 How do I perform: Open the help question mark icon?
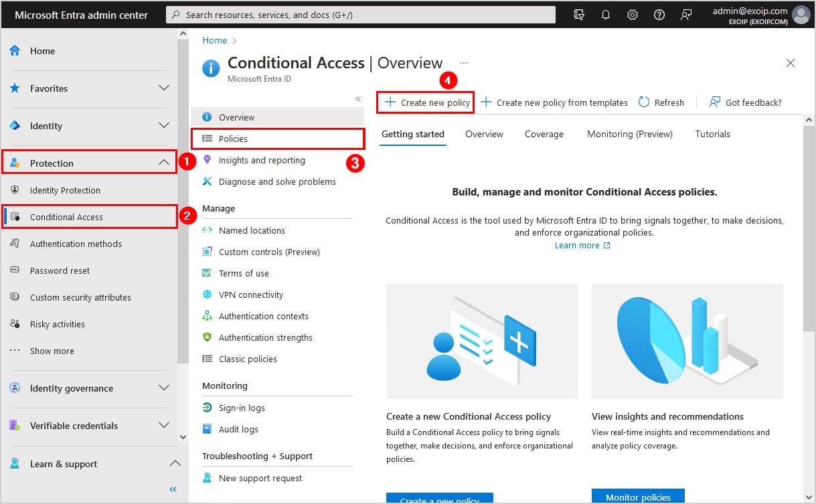(659, 15)
